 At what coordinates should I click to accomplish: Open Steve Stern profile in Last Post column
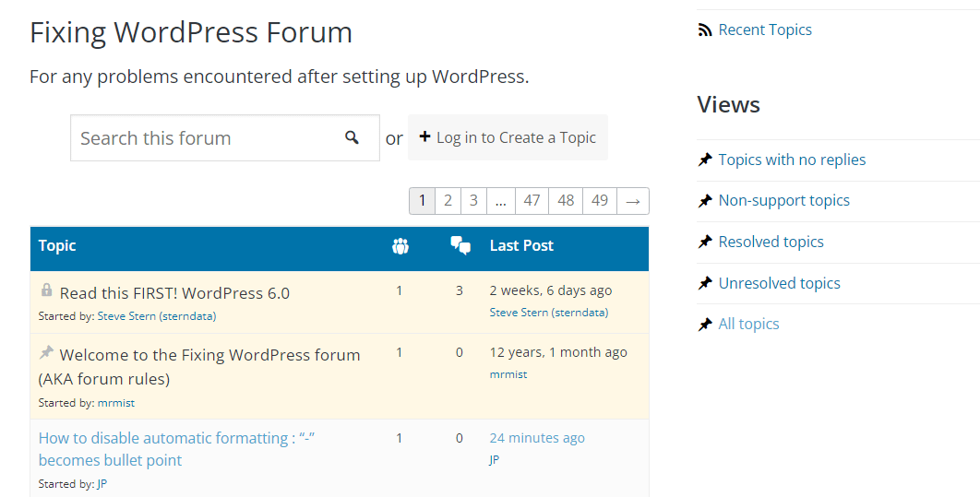point(549,313)
